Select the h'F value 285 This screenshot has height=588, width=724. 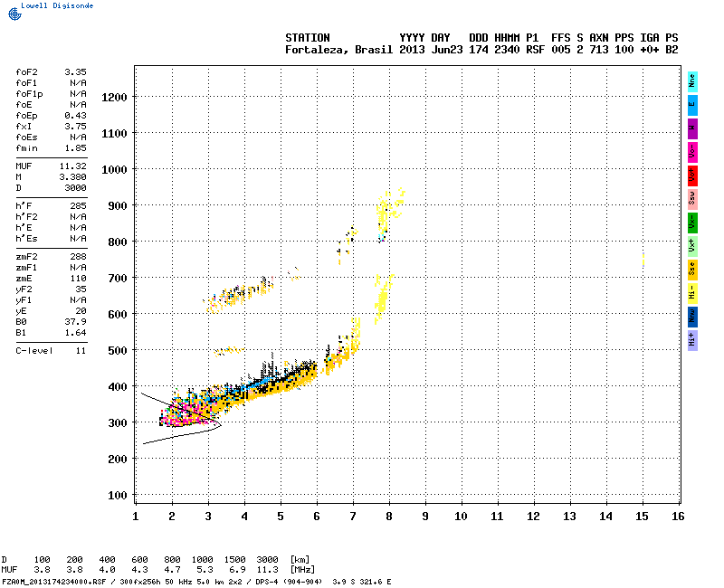79,206
